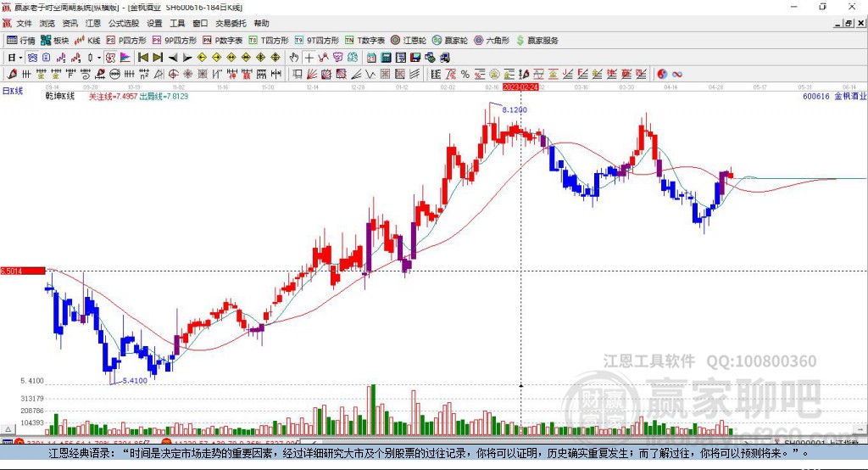
Task: Select the target circle crosshair icon
Action: tap(173, 74)
